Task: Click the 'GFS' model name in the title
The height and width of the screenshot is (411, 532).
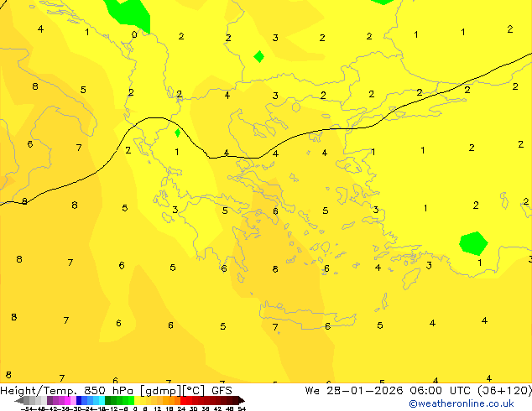Action: [222, 391]
